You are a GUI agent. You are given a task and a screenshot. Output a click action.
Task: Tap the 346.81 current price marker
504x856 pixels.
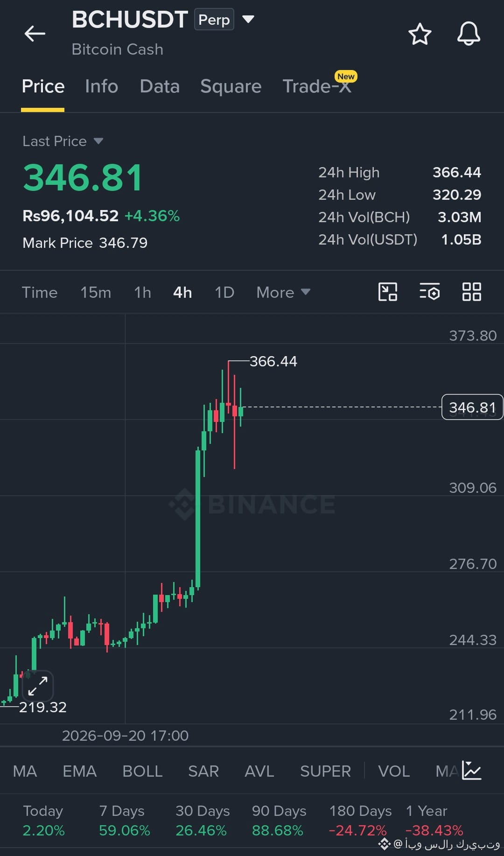tap(472, 407)
